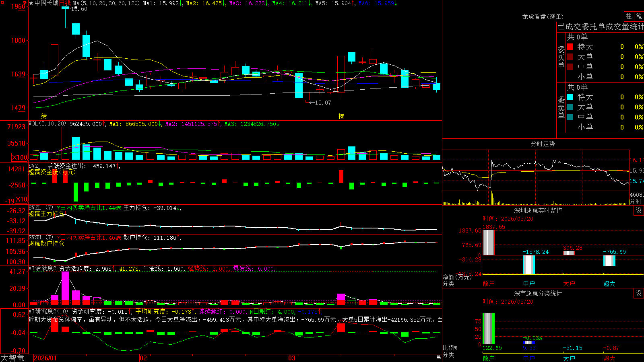Click the AI研究度2(10) indicator name
Image resolution: width=644 pixels, height=362 pixels.
tap(48, 311)
